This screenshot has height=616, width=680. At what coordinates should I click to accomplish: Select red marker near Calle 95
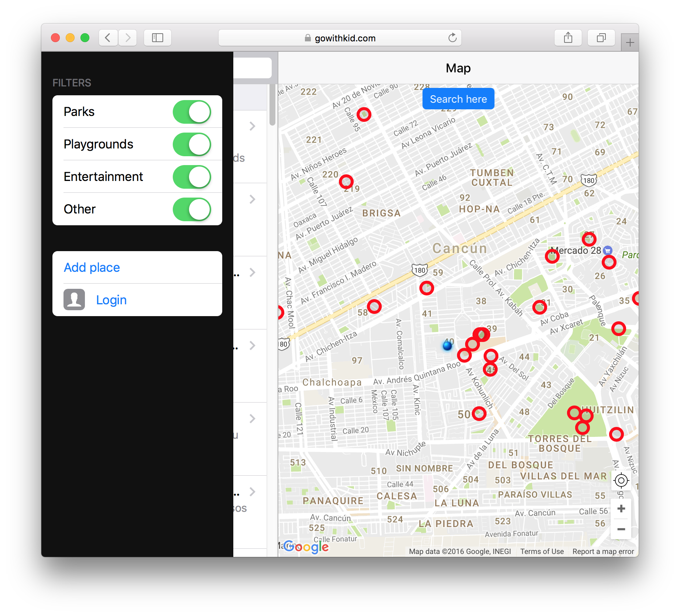(364, 114)
